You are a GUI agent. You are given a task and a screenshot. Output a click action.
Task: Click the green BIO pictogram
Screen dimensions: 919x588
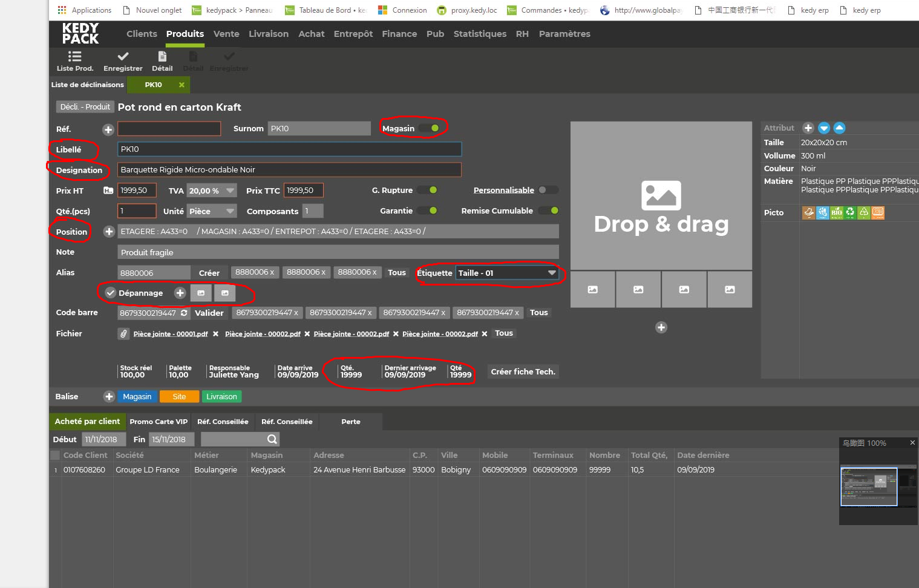836,212
